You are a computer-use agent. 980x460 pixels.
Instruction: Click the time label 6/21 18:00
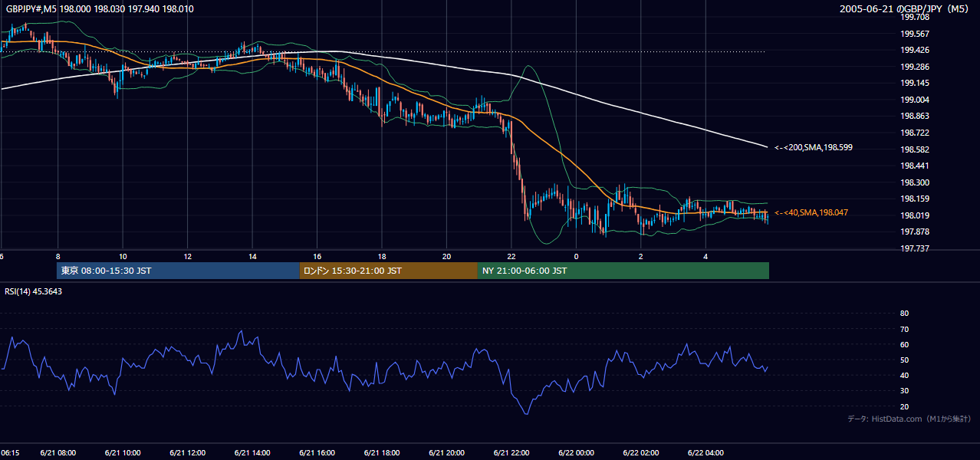[x=382, y=453]
